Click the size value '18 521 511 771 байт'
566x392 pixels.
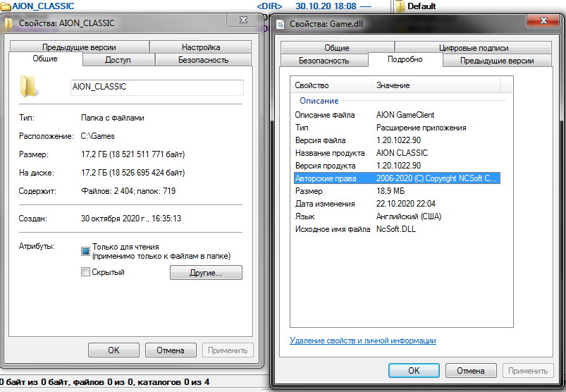click(147, 154)
